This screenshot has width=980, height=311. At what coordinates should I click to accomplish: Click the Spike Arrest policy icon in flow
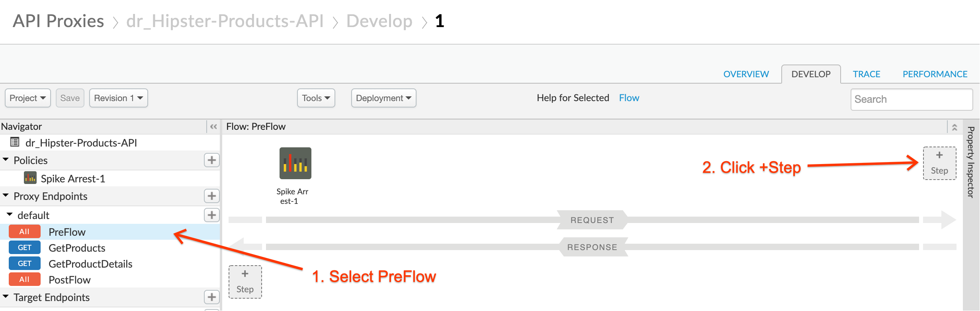pos(295,163)
